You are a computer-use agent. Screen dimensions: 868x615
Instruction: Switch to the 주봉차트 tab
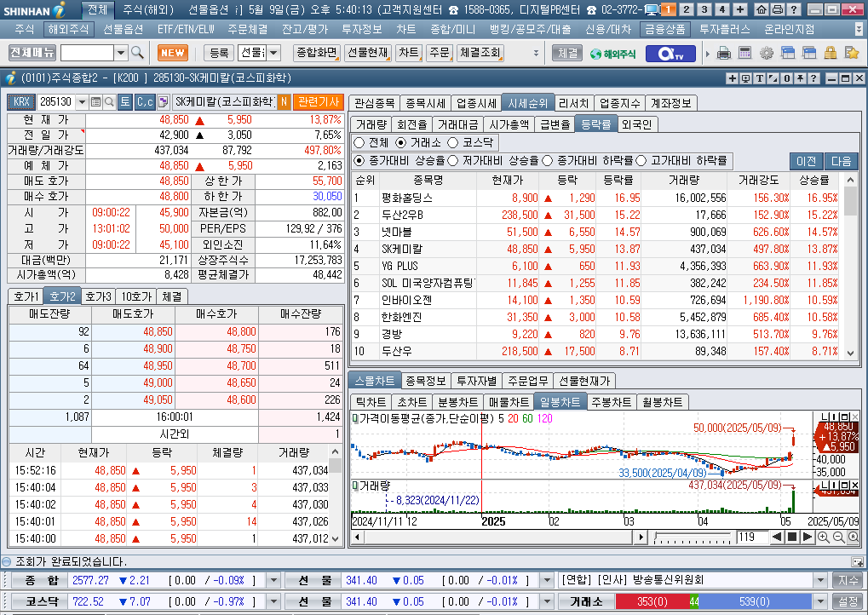[611, 402]
